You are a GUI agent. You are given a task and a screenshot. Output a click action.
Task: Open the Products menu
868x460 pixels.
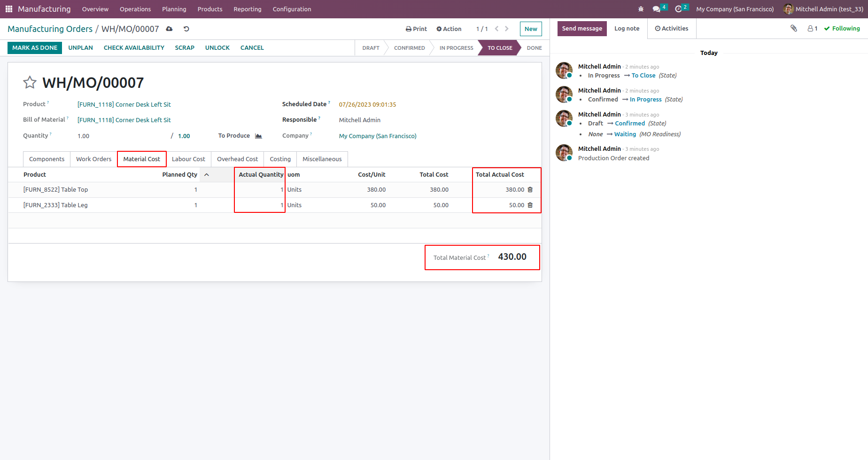coord(210,9)
